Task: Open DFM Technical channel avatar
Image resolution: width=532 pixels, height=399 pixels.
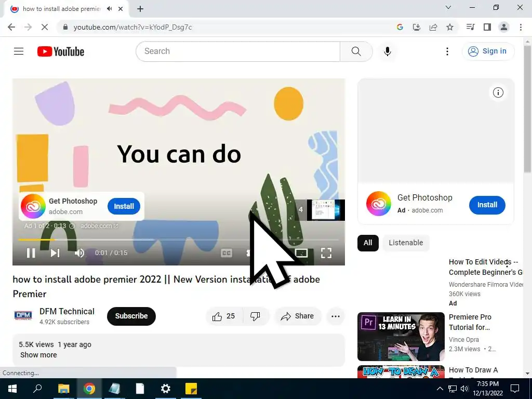Action: [x=23, y=316]
